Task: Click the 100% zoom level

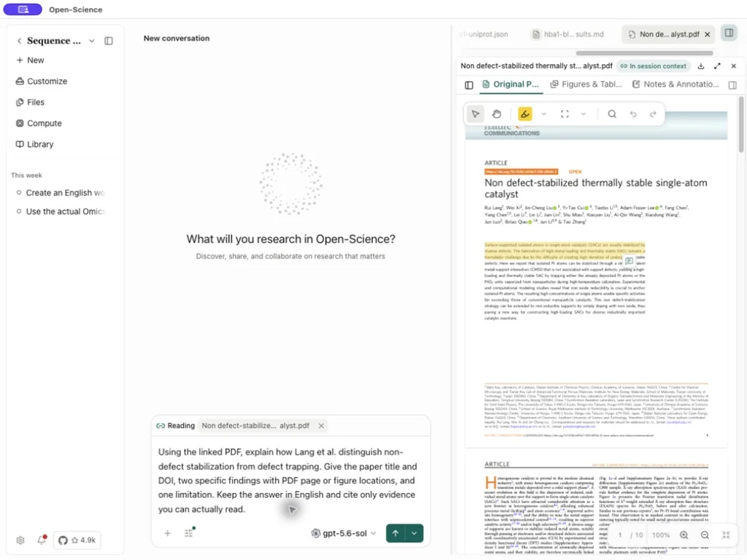Action: click(661, 535)
